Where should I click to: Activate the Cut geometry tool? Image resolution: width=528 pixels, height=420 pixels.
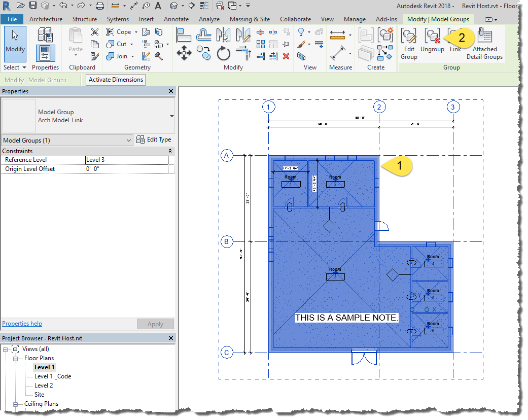point(117,44)
